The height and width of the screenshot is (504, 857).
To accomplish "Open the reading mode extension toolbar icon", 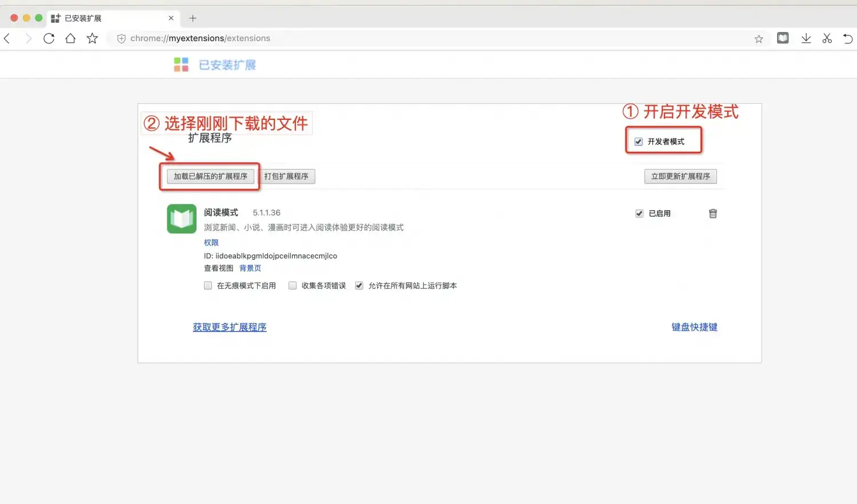I will coord(783,38).
